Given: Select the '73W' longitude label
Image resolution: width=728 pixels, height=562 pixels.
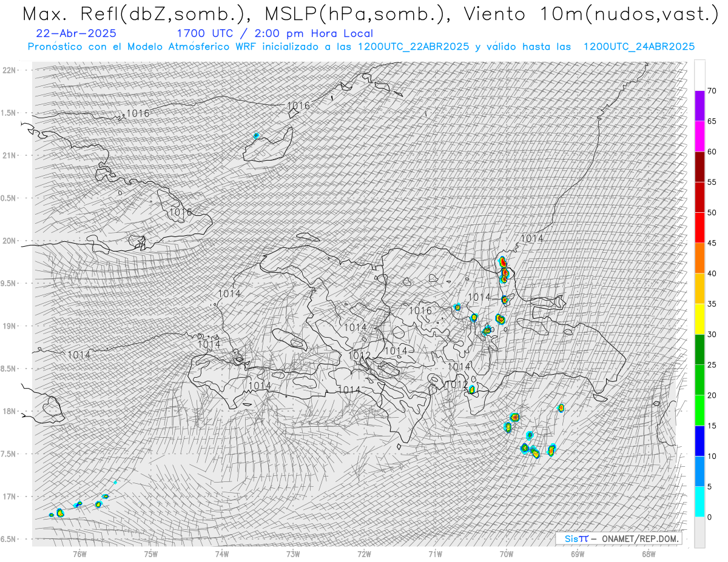Looking at the screenshot, I should click(x=293, y=554).
